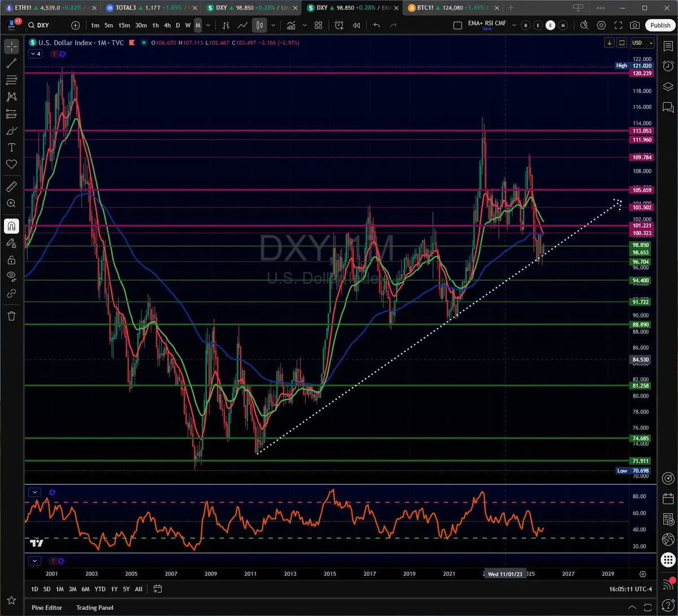Click the compare or add symbol plus icon
Viewport: 678px width, 616px height.
coord(76,25)
